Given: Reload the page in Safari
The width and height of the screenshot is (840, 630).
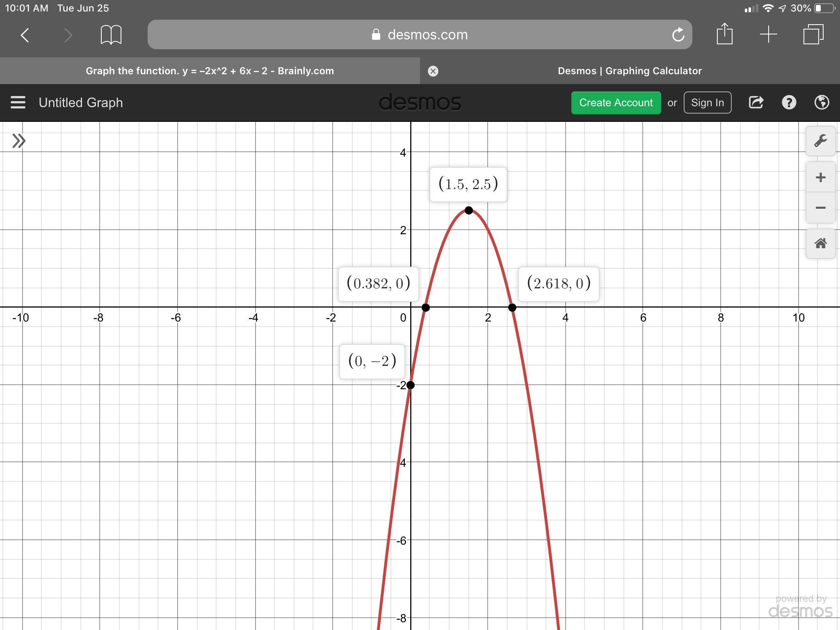Looking at the screenshot, I should (x=678, y=35).
